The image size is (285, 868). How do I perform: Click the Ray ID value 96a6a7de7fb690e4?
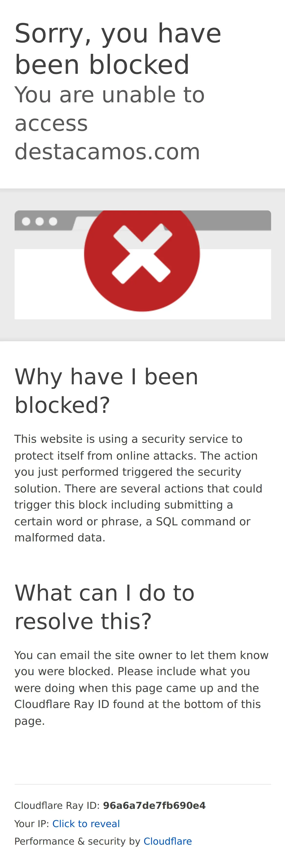click(154, 805)
